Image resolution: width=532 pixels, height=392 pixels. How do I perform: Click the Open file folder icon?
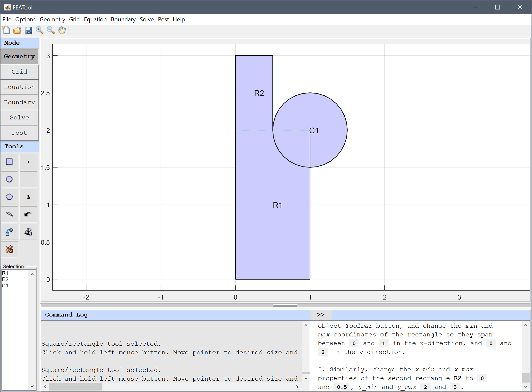point(17,30)
